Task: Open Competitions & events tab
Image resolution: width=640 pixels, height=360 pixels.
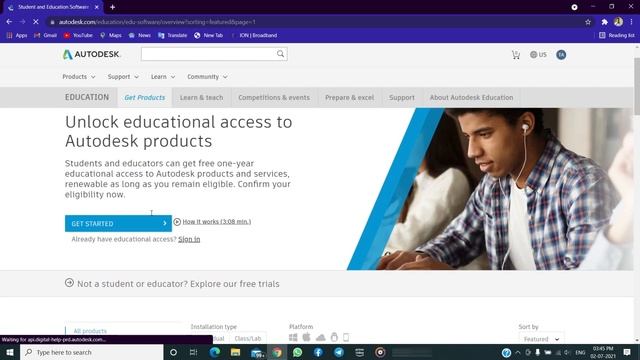Action: click(274, 98)
